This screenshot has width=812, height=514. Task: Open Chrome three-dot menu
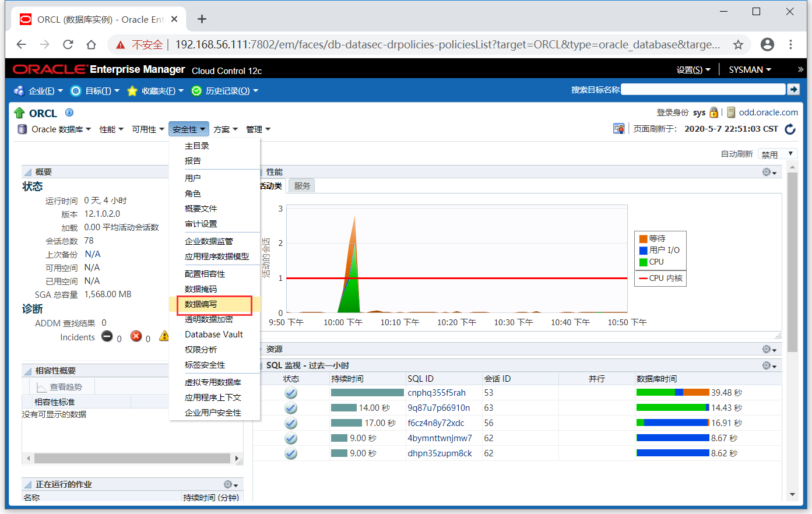tap(791, 44)
